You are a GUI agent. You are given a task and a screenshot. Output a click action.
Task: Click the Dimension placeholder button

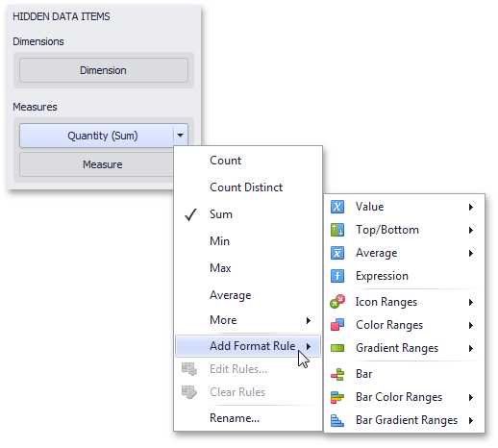pyautogui.click(x=104, y=70)
